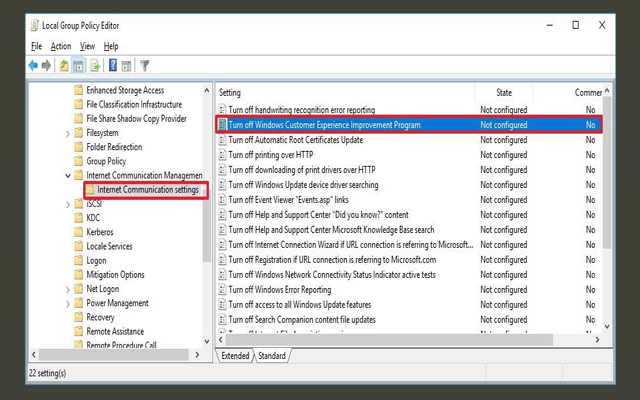Open the View menu

pyautogui.click(x=87, y=46)
